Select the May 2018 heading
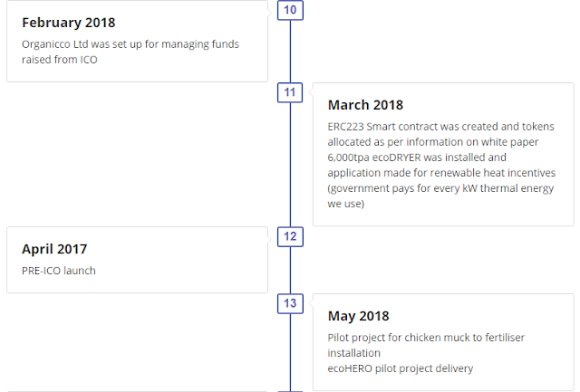 [359, 316]
